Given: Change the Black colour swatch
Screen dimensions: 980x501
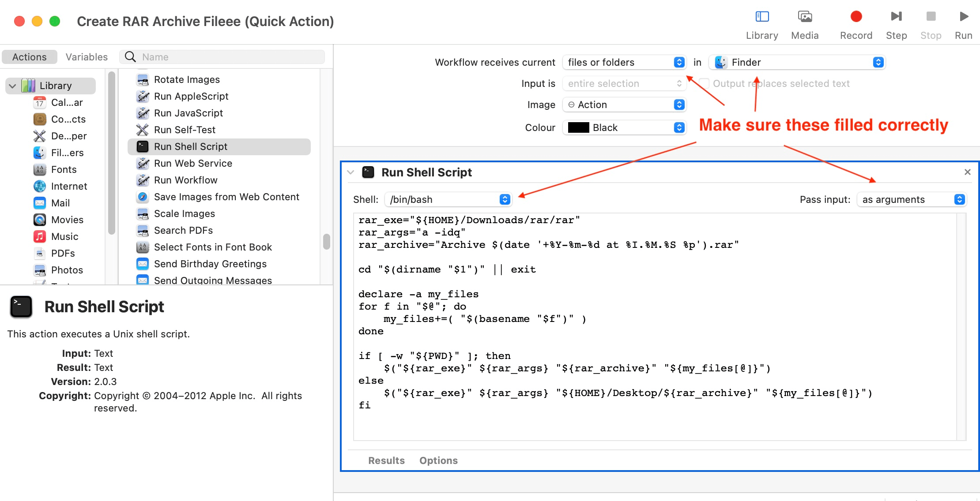Looking at the screenshot, I should (624, 127).
